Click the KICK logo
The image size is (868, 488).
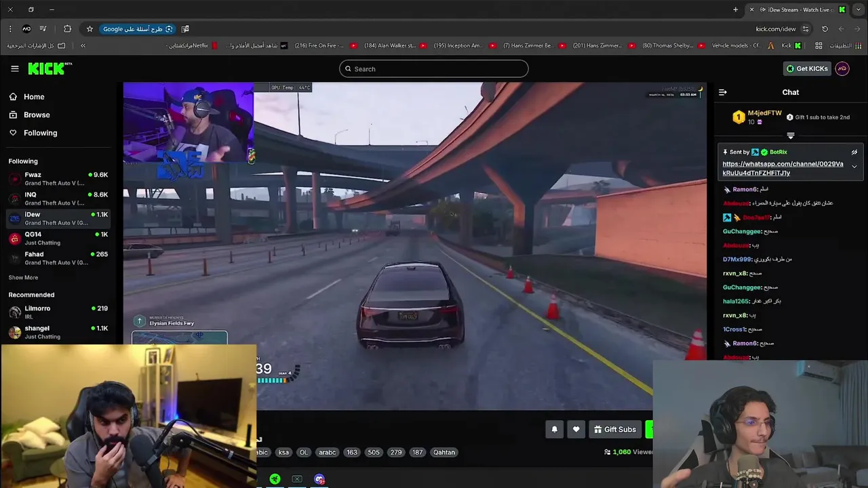50,68
